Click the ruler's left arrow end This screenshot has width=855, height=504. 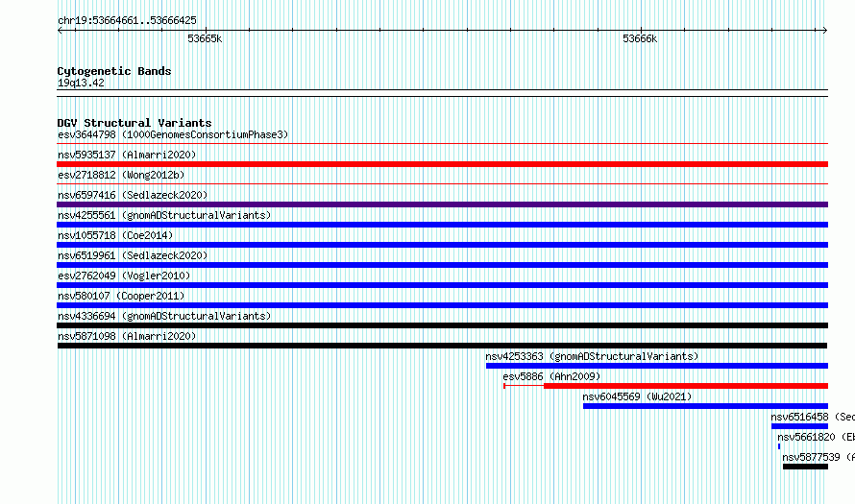click(60, 31)
